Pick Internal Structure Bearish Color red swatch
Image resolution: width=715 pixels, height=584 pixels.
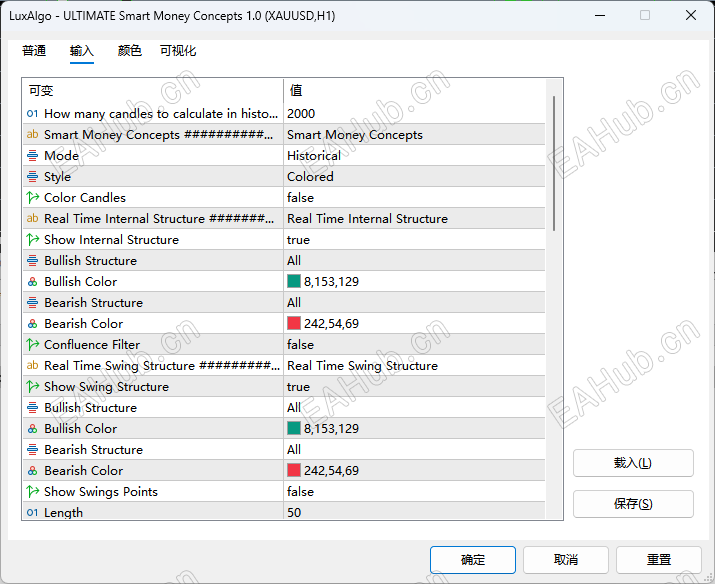(294, 323)
